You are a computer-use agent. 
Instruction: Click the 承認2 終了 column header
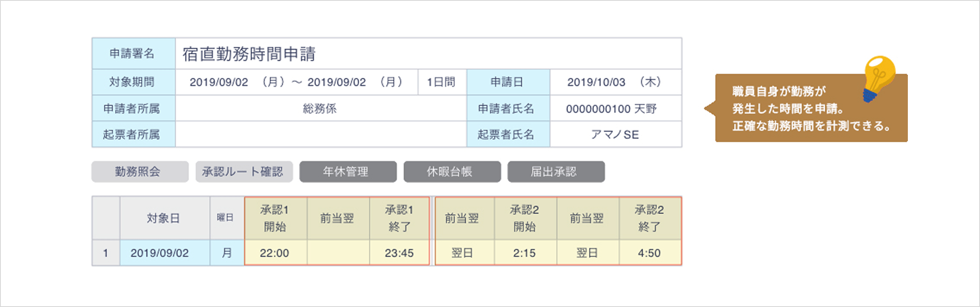[650, 218]
